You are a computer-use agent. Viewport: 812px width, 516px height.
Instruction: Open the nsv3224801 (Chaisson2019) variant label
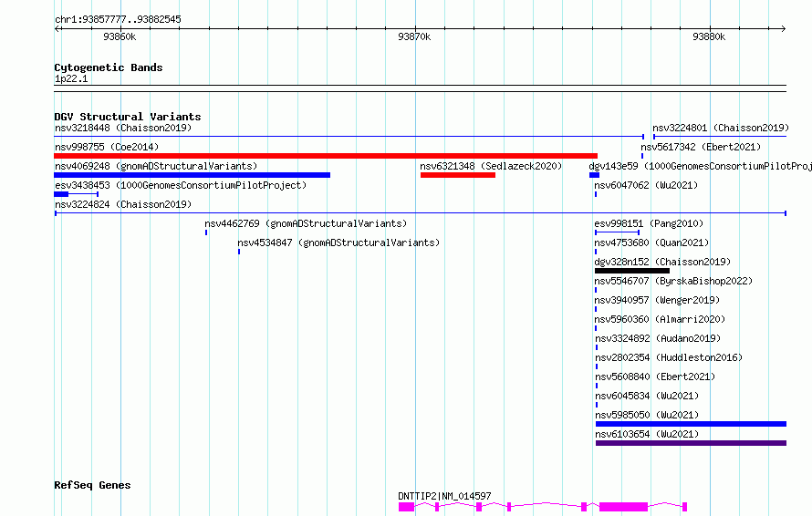point(721,128)
